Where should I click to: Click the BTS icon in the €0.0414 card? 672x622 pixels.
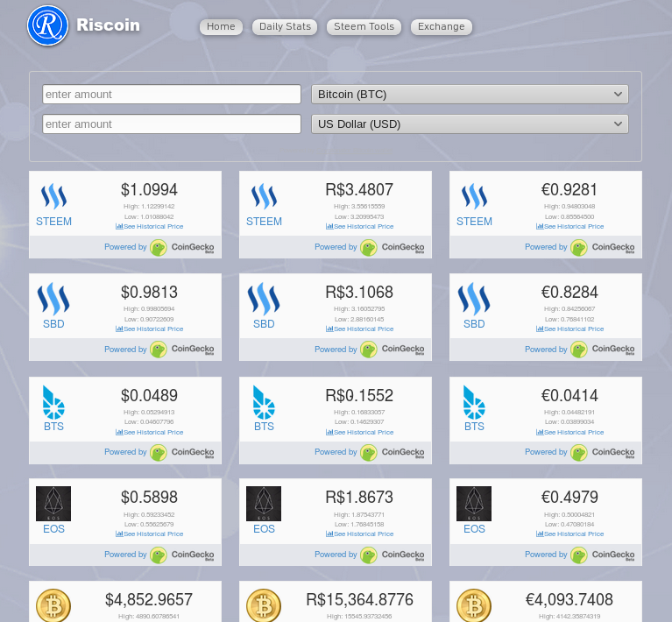coord(474,402)
